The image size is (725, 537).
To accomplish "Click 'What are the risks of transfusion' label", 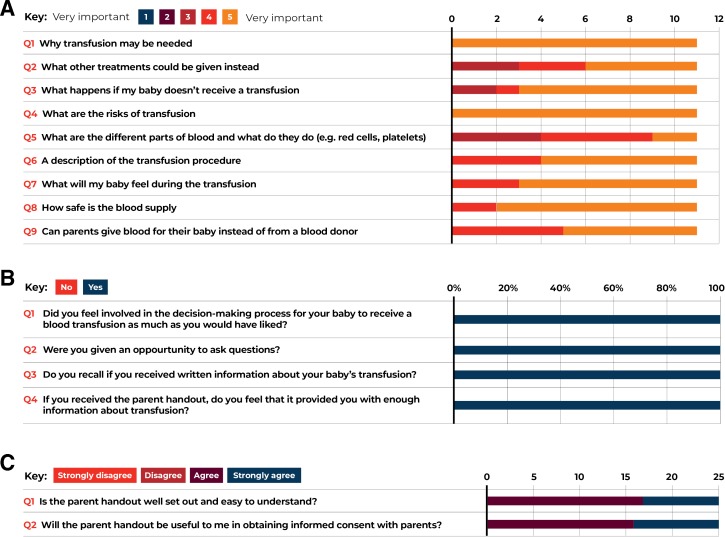I will point(119,113).
